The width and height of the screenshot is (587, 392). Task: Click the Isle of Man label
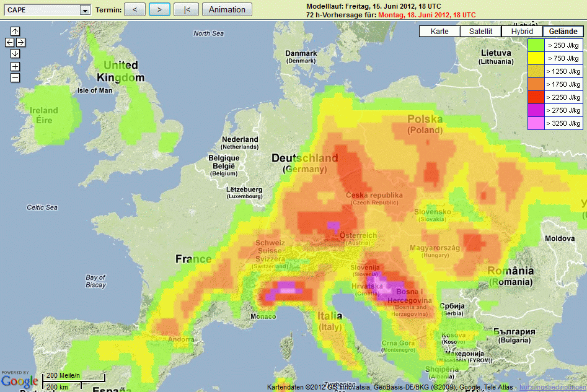click(95, 90)
